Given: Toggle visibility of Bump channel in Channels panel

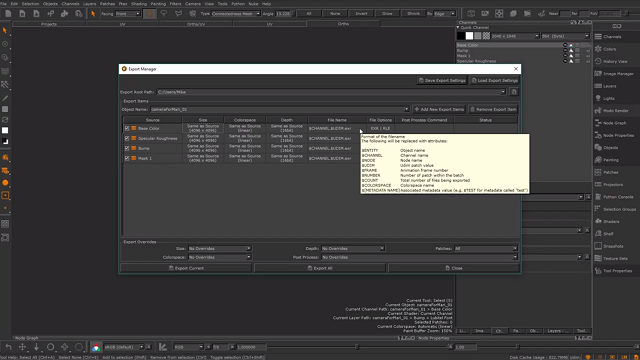Looking at the screenshot, I should [565, 51].
